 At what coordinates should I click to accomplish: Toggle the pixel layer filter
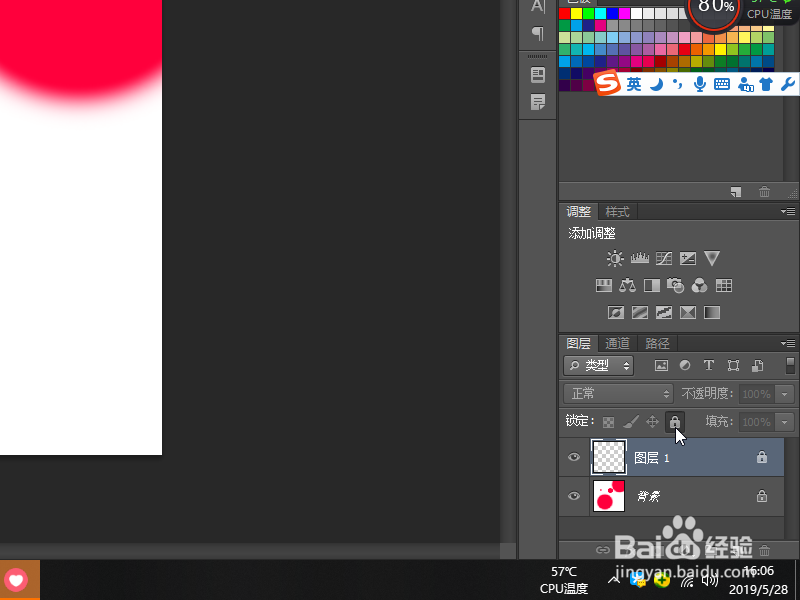click(x=661, y=365)
